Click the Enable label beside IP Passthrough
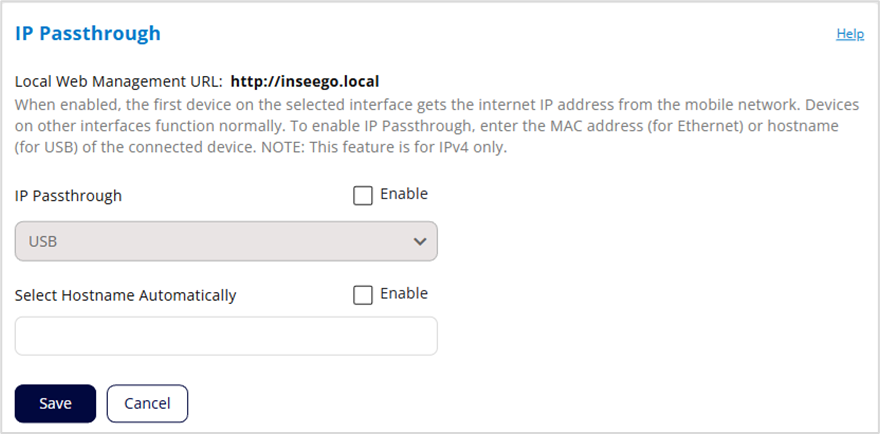 404,194
